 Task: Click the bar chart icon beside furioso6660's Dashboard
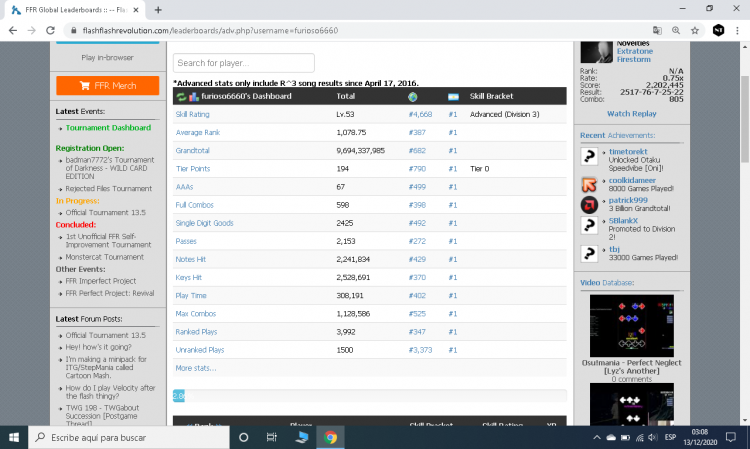pos(194,97)
